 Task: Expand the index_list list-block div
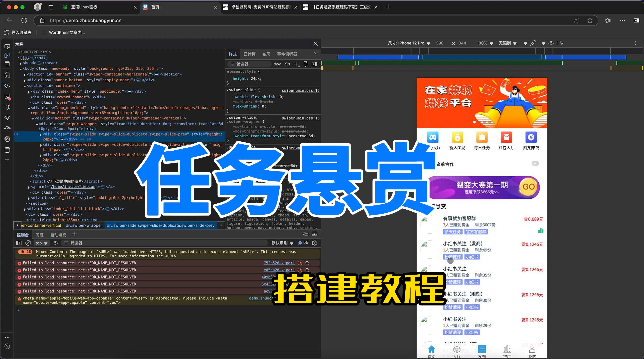click(25, 209)
